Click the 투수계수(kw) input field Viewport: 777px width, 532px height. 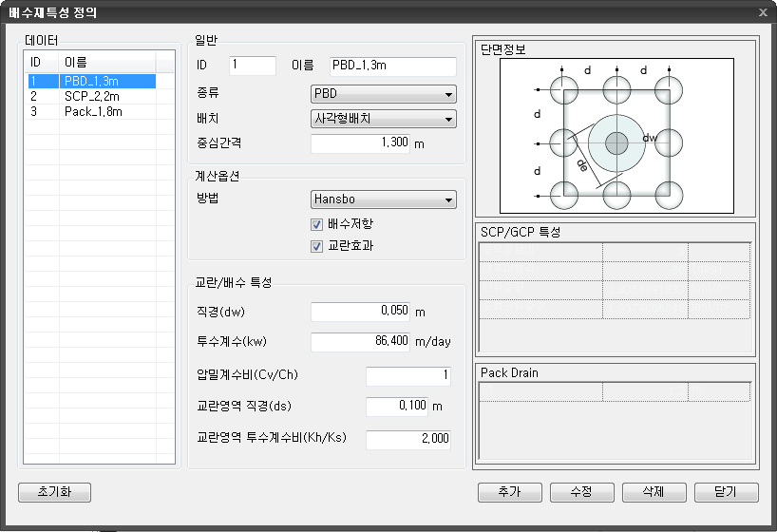point(361,341)
